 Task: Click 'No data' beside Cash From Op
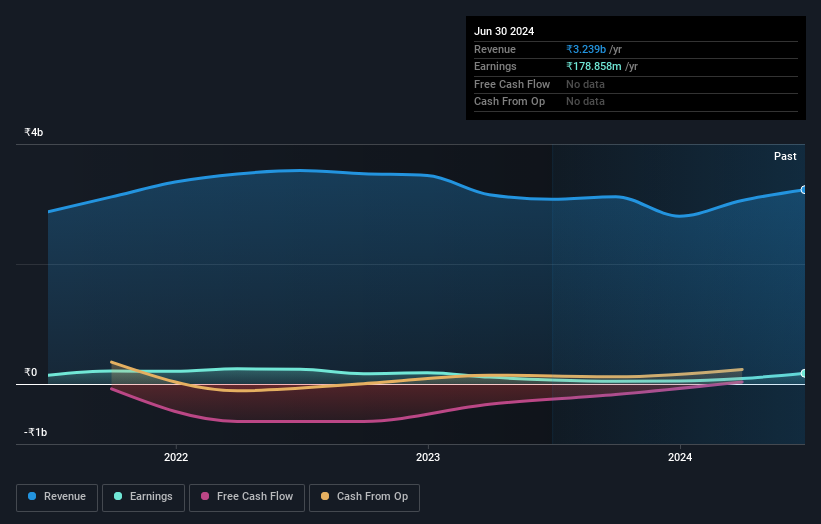(585, 102)
